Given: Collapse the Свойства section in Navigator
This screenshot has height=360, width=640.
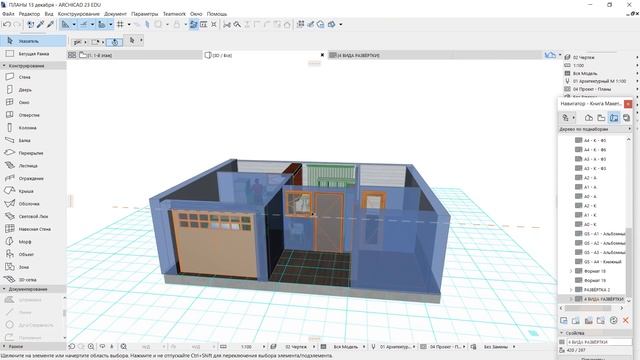Looking at the screenshot, I should [x=562, y=333].
